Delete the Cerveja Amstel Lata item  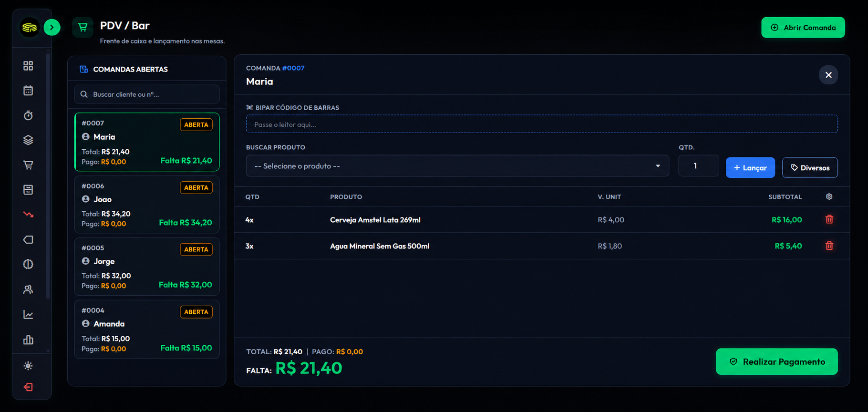tap(829, 219)
